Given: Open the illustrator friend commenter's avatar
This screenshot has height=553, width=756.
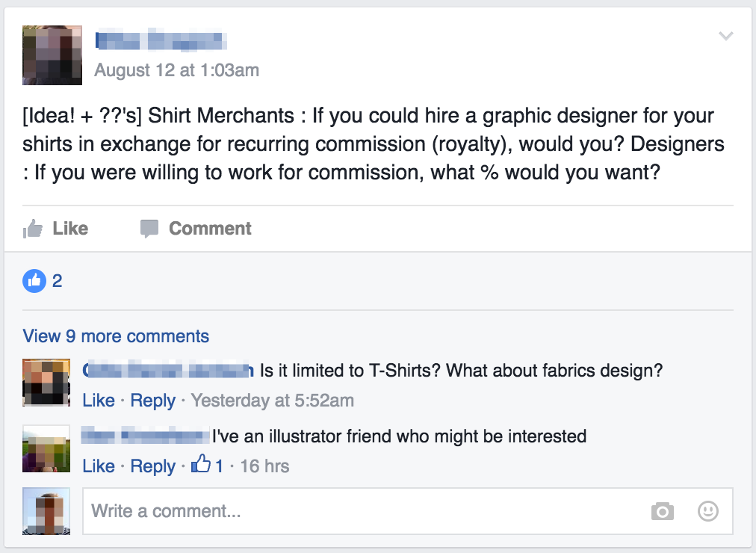Looking at the screenshot, I should [46, 448].
